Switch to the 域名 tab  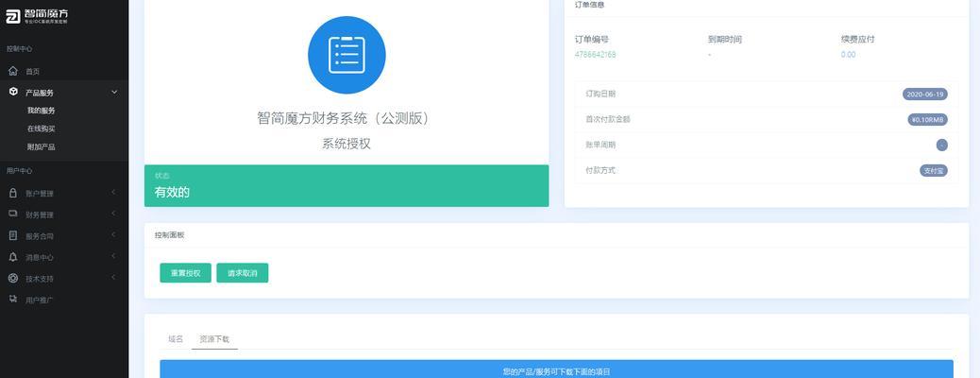176,338
